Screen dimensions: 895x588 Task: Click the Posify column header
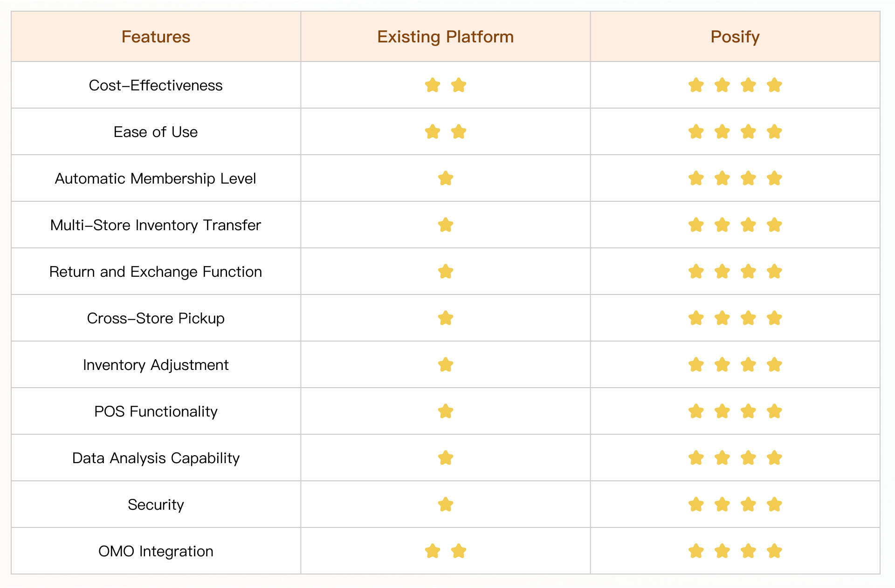pyautogui.click(x=735, y=37)
